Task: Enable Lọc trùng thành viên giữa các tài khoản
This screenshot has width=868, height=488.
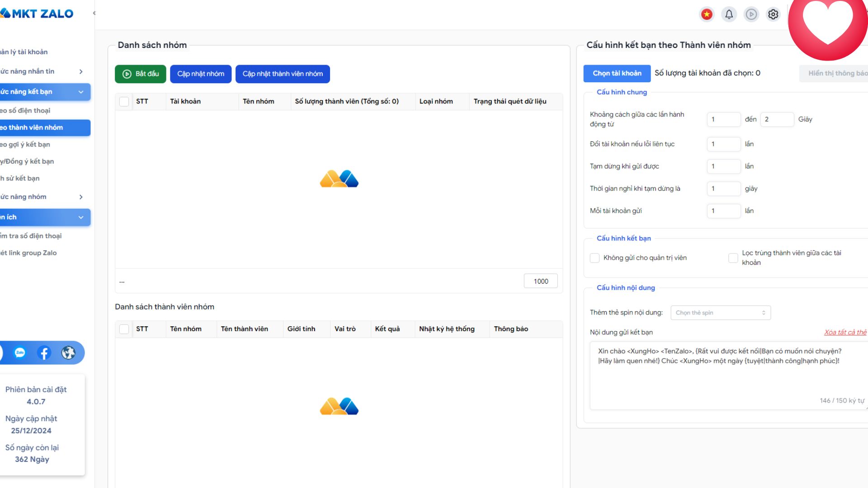Action: 733,258
